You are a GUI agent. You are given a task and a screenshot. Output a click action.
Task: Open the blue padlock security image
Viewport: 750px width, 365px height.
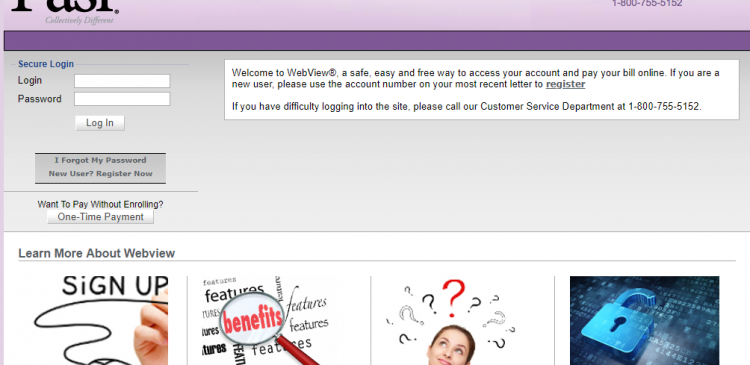644,321
